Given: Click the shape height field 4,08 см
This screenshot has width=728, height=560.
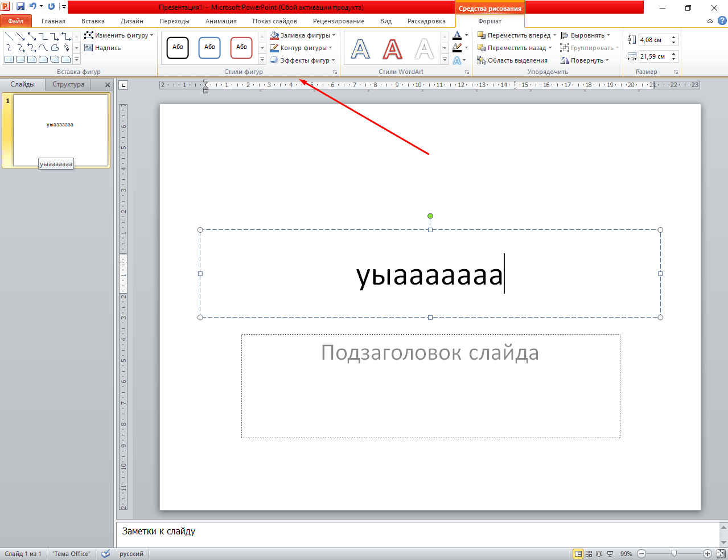Looking at the screenshot, I should tap(654, 40).
